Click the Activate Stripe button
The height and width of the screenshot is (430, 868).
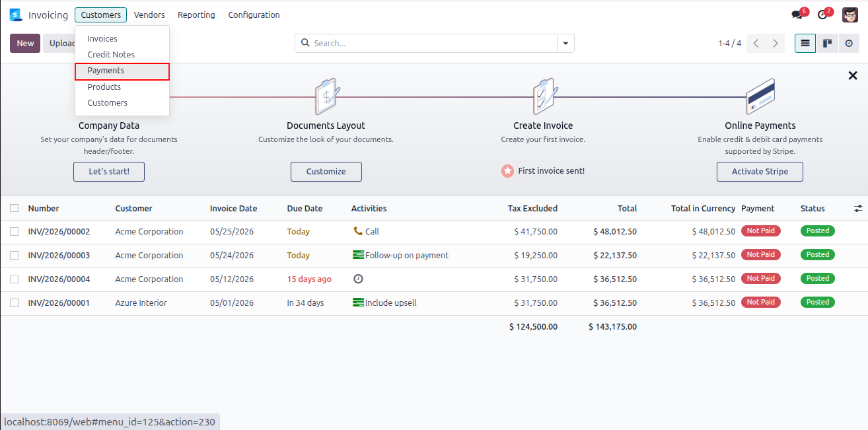pyautogui.click(x=760, y=172)
